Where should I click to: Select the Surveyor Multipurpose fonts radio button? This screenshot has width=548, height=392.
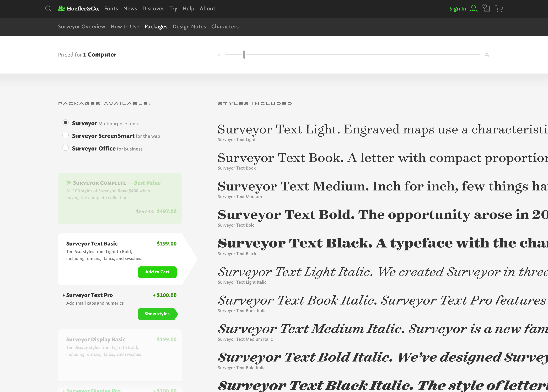tap(65, 123)
